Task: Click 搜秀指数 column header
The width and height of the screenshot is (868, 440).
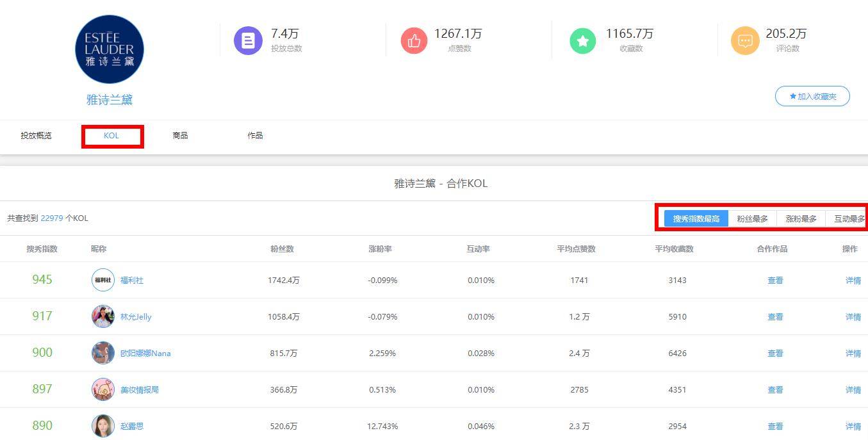Action: [x=42, y=249]
